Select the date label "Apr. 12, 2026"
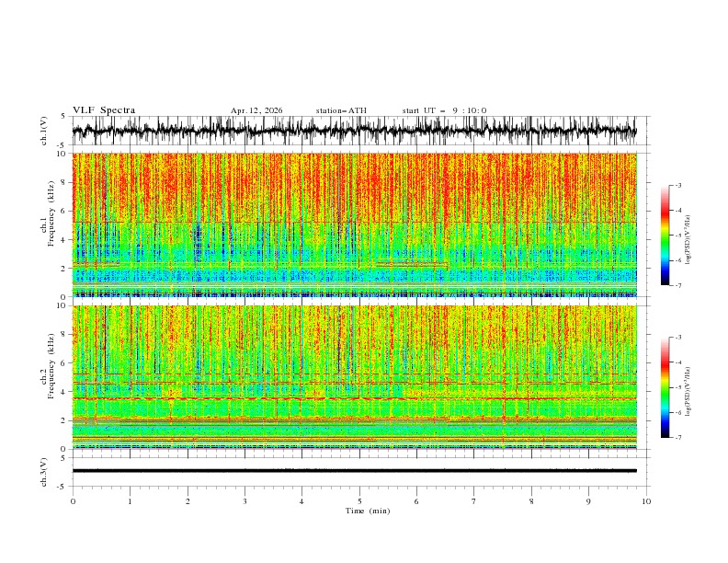This screenshot has width=728, height=563. [256, 110]
